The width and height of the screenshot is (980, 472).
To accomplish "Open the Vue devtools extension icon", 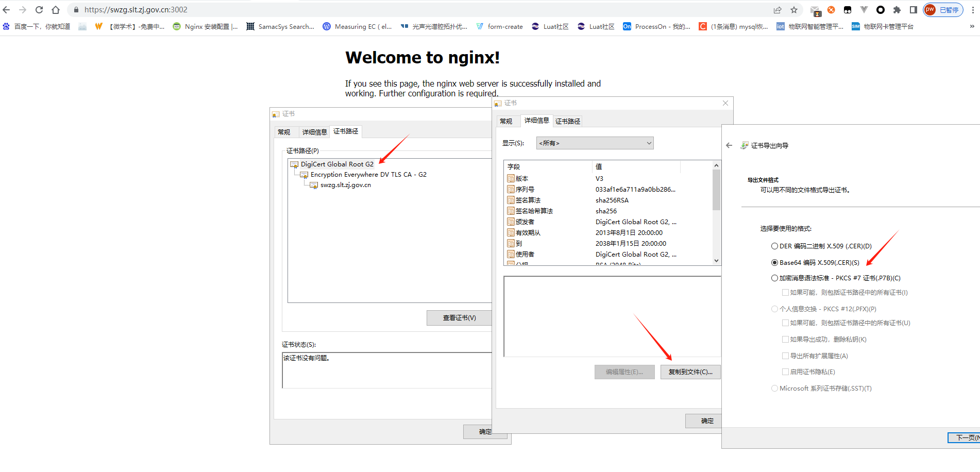I will tap(864, 10).
